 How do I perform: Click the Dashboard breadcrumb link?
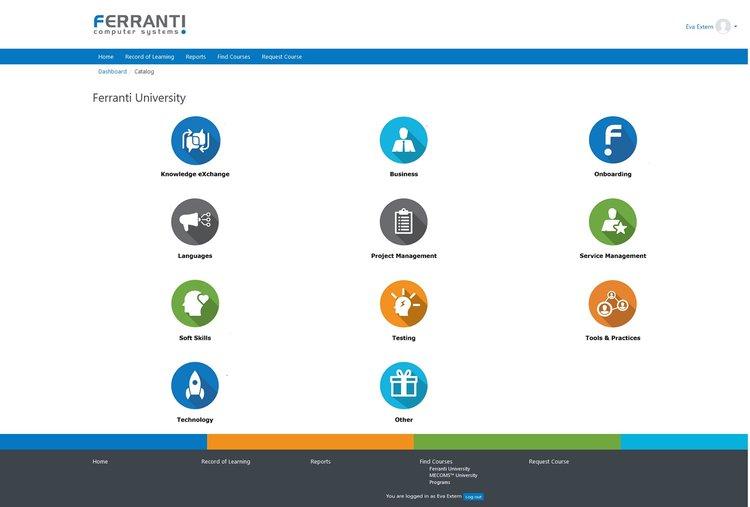(112, 71)
